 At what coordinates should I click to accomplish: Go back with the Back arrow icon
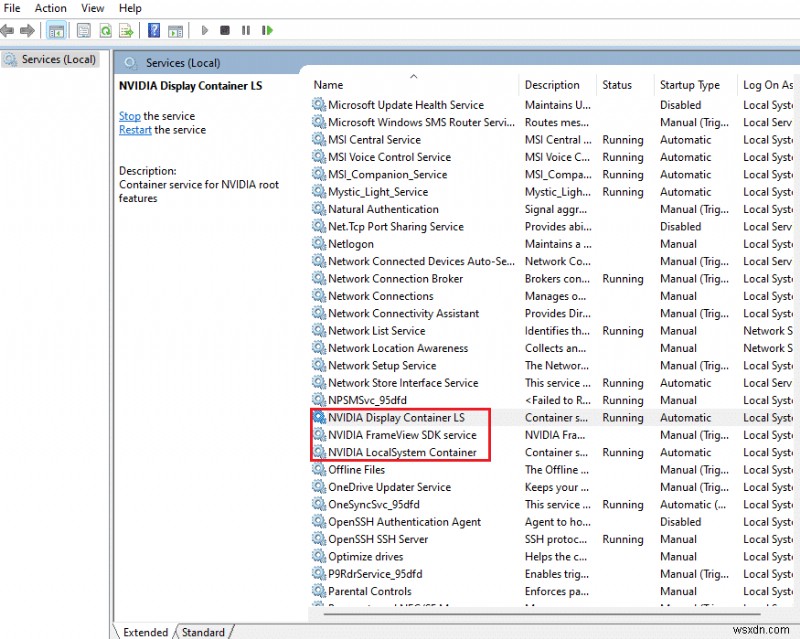pos(7,31)
